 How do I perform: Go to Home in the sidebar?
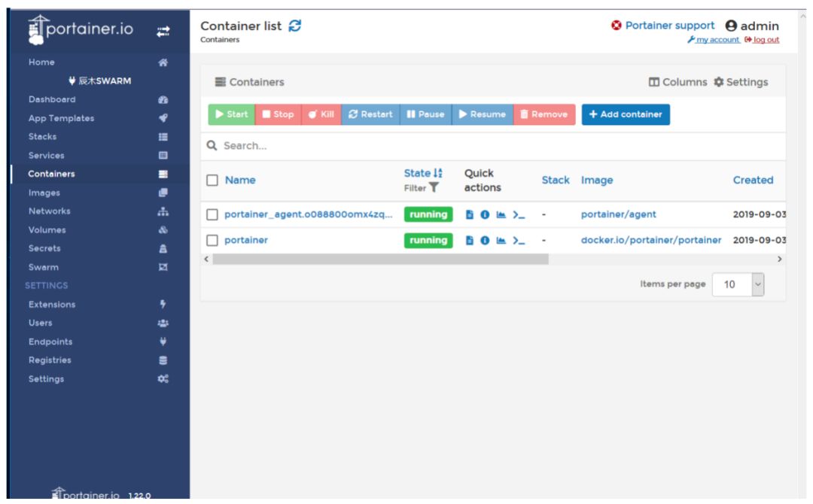(41, 62)
